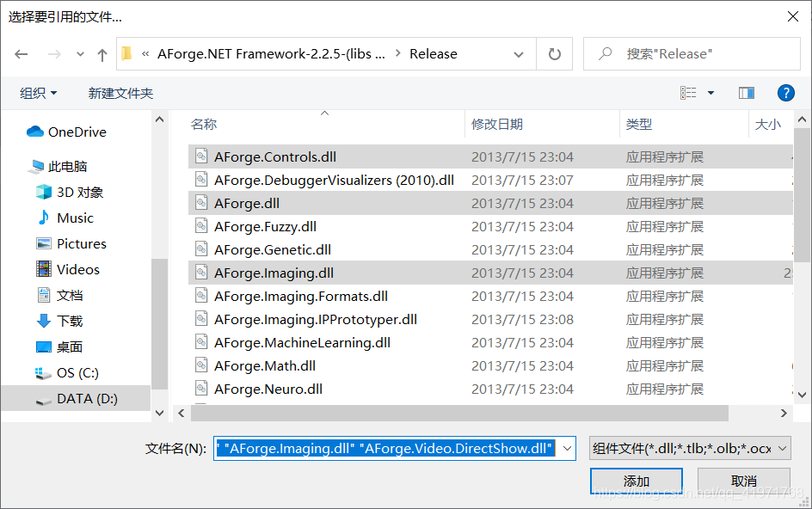Select OneDrive in navigation pane

[66, 132]
